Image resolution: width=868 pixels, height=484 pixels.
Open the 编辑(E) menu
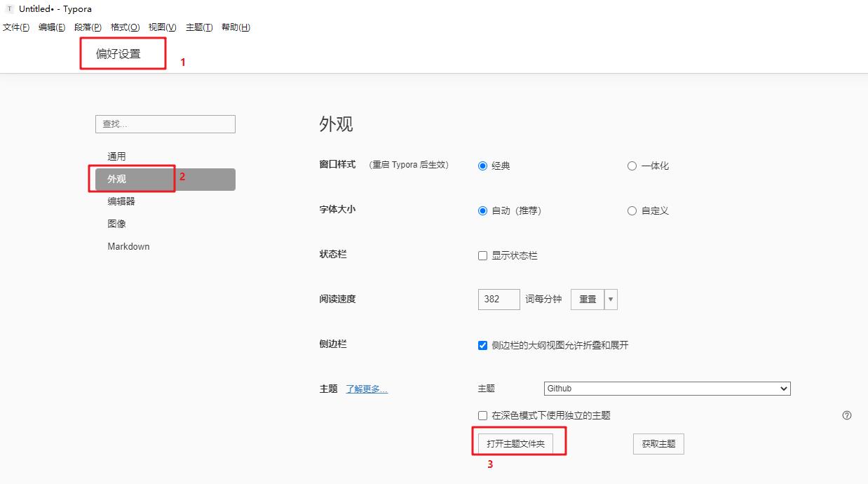pyautogui.click(x=52, y=27)
